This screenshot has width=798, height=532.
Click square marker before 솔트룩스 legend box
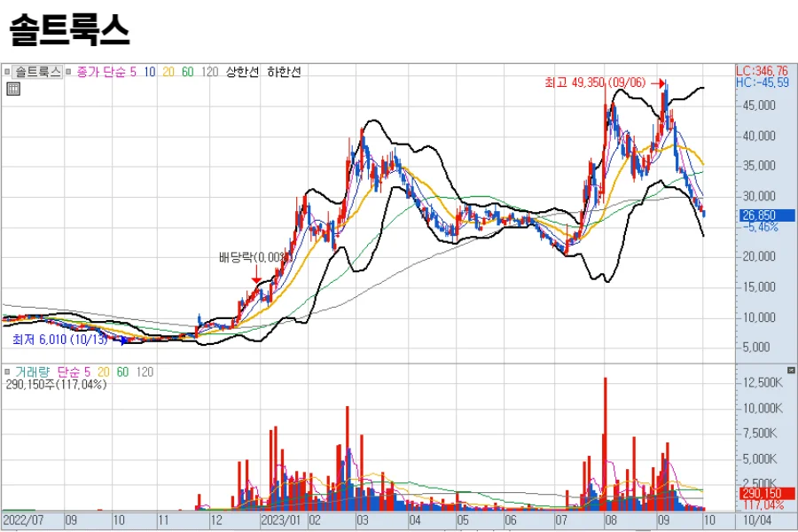7,72
